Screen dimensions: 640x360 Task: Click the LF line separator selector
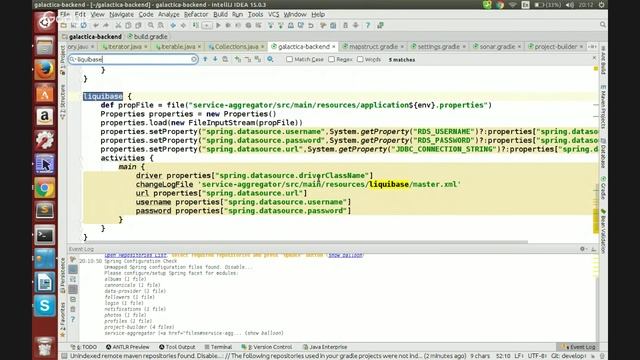coord(519,356)
